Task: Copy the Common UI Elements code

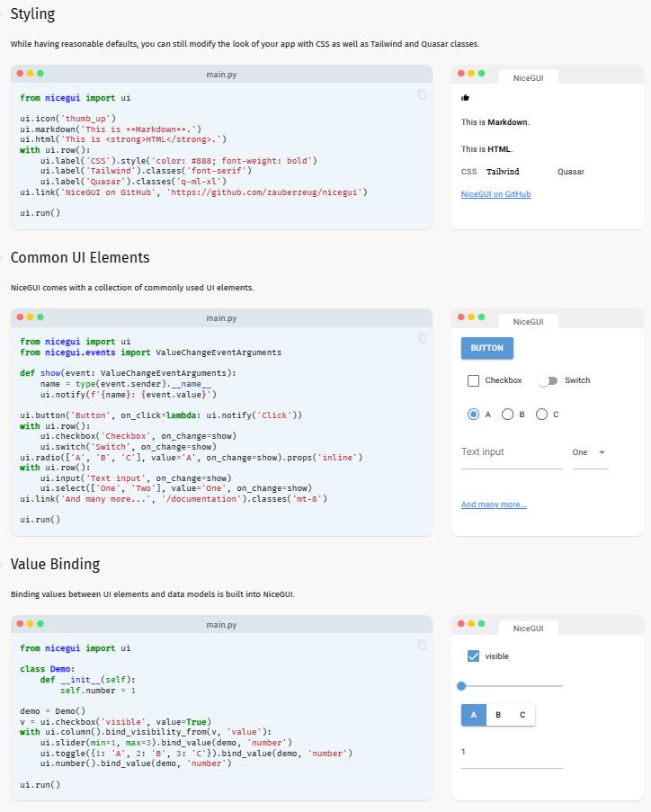Action: (422, 338)
